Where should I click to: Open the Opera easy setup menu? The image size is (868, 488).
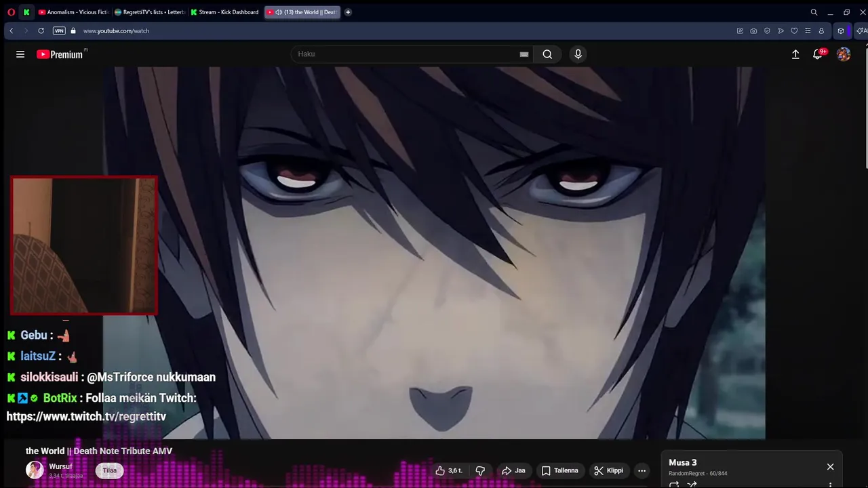tap(808, 30)
